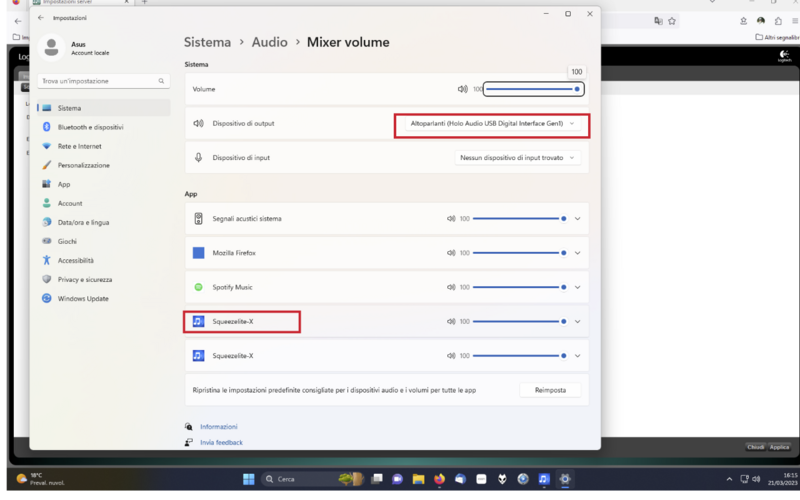
Task: Click the Trova un'impostazione search field
Action: click(x=95, y=81)
